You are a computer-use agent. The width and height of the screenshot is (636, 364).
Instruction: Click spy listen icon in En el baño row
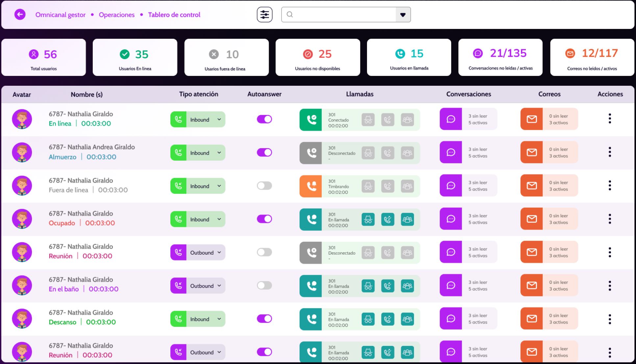pos(368,286)
